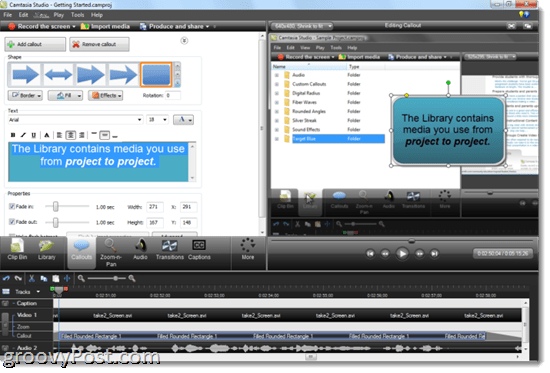Image resolution: width=550 pixels, height=373 pixels.
Task: Open the Arial font dropdown
Action: 75,120
